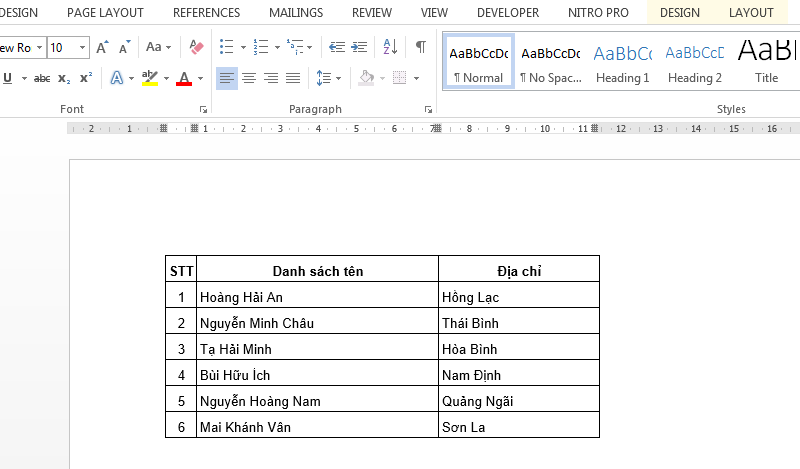Apply multilevel list formatting

[x=295, y=47]
